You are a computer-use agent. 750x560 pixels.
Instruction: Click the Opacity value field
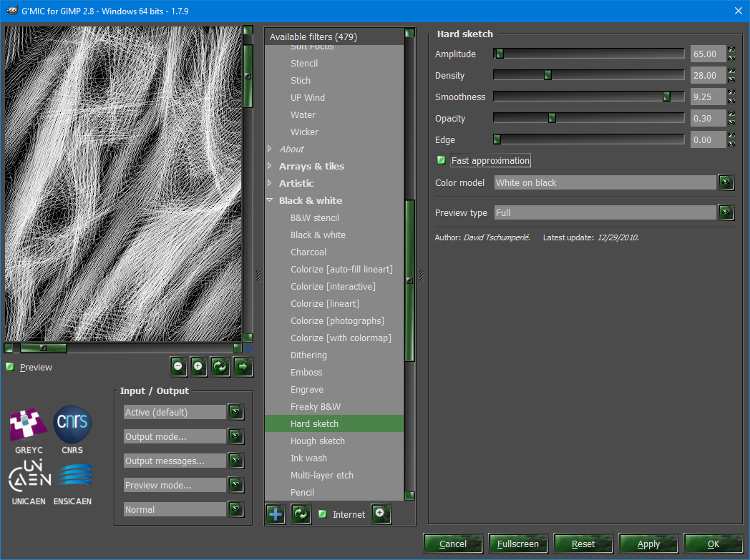708,119
